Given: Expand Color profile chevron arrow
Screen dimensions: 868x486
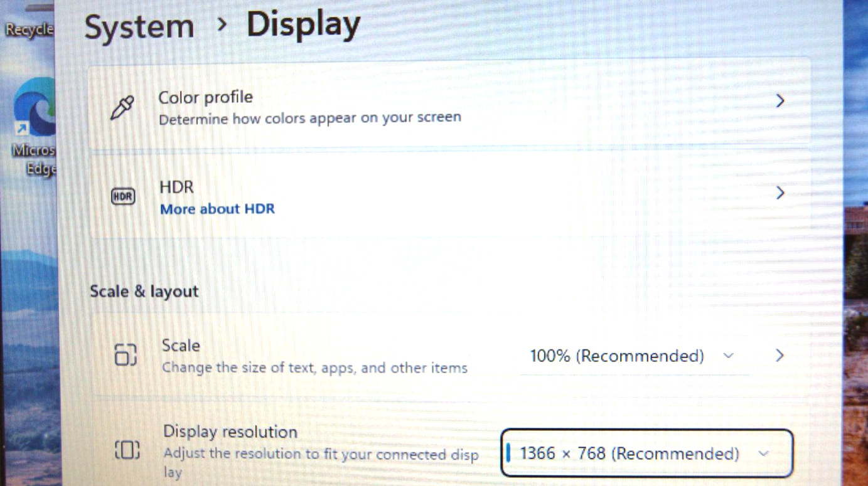Looking at the screenshot, I should [780, 101].
